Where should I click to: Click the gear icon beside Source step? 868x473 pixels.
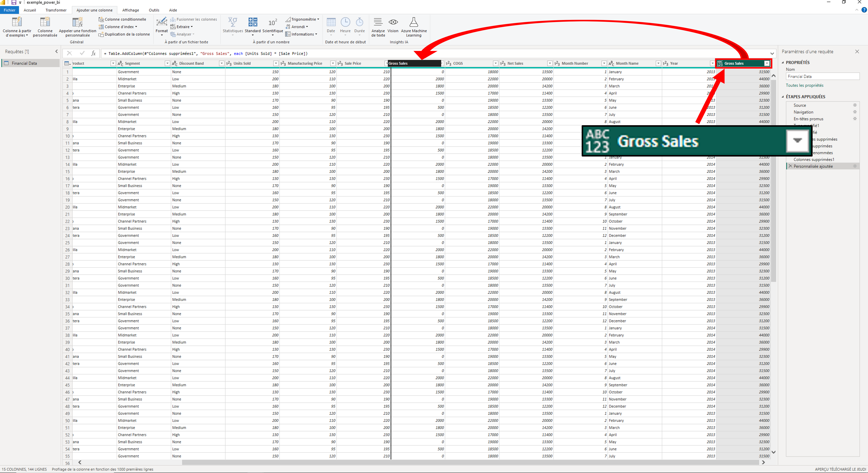click(855, 105)
